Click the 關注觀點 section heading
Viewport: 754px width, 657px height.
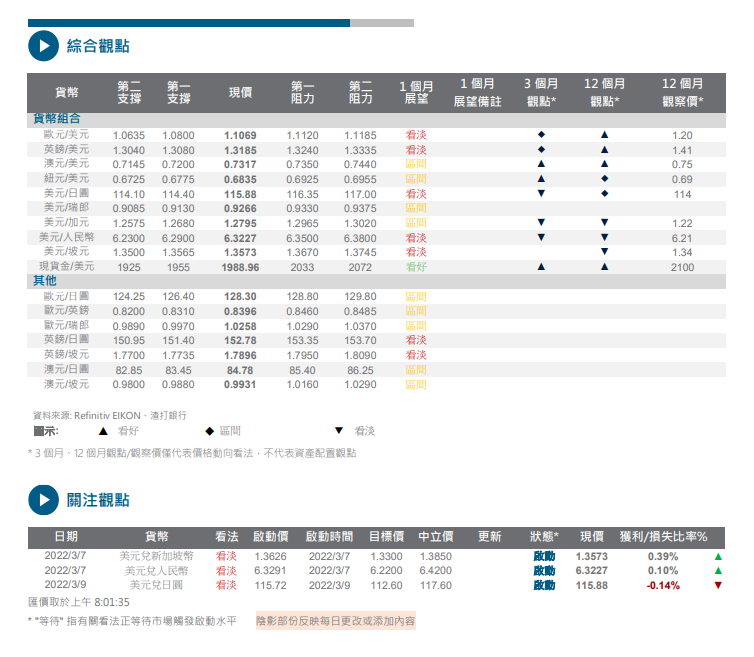(98, 500)
